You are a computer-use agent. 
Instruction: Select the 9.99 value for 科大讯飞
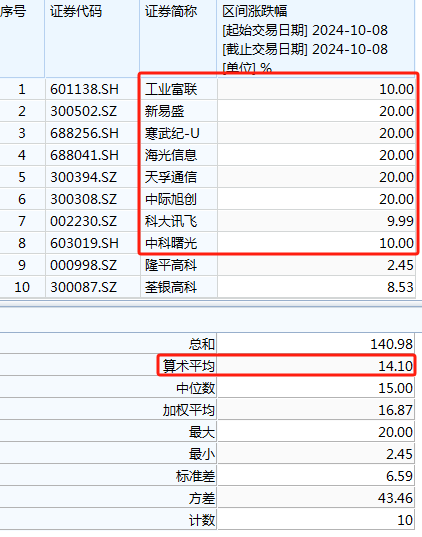point(400,221)
